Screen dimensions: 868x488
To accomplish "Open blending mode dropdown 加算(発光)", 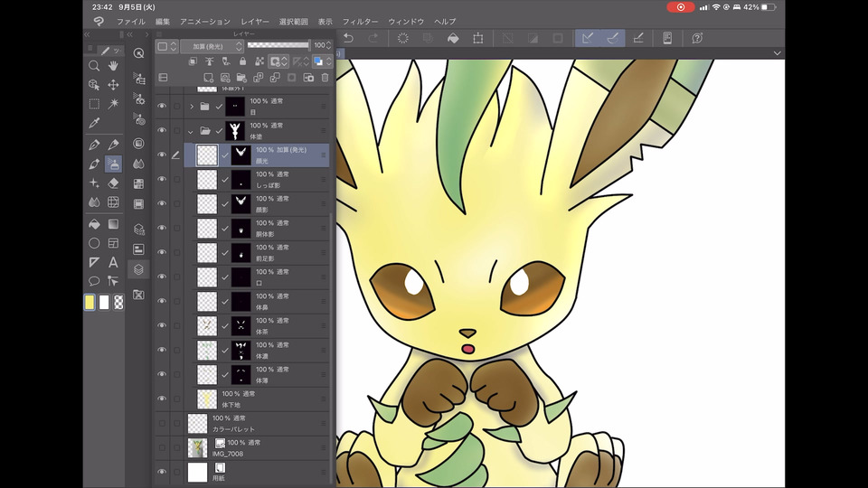I will coord(212,46).
